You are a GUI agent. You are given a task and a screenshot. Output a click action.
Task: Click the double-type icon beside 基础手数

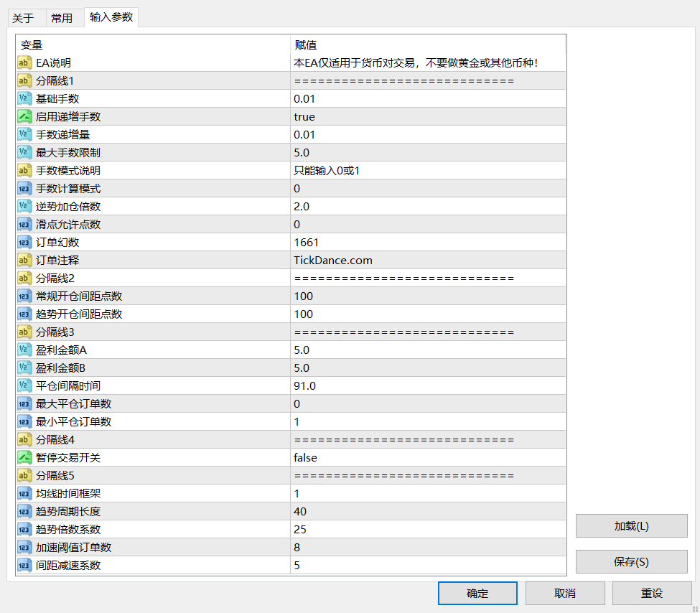pyautogui.click(x=24, y=99)
